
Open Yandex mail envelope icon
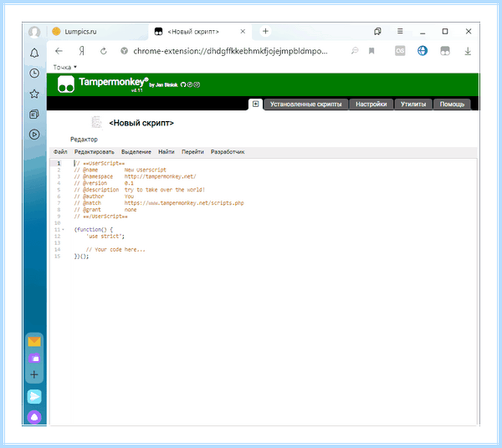pyautogui.click(x=34, y=342)
